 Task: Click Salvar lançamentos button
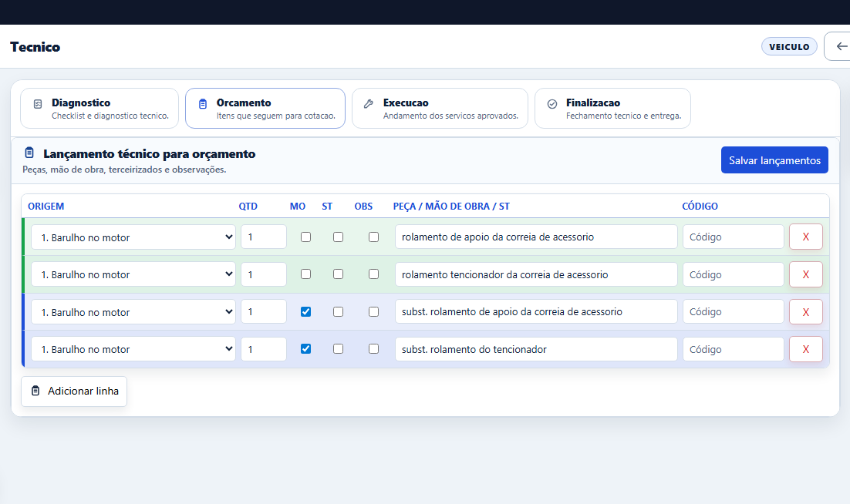click(x=774, y=160)
